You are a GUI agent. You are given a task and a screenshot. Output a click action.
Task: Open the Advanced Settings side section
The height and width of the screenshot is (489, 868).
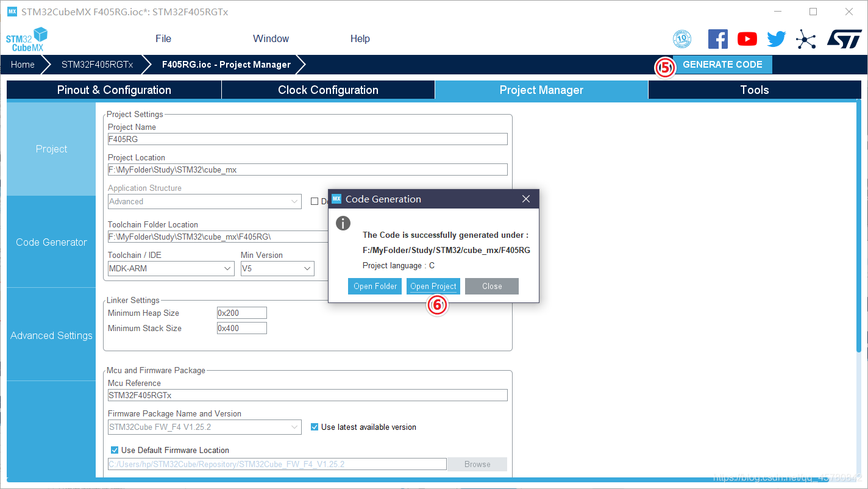[51, 335]
